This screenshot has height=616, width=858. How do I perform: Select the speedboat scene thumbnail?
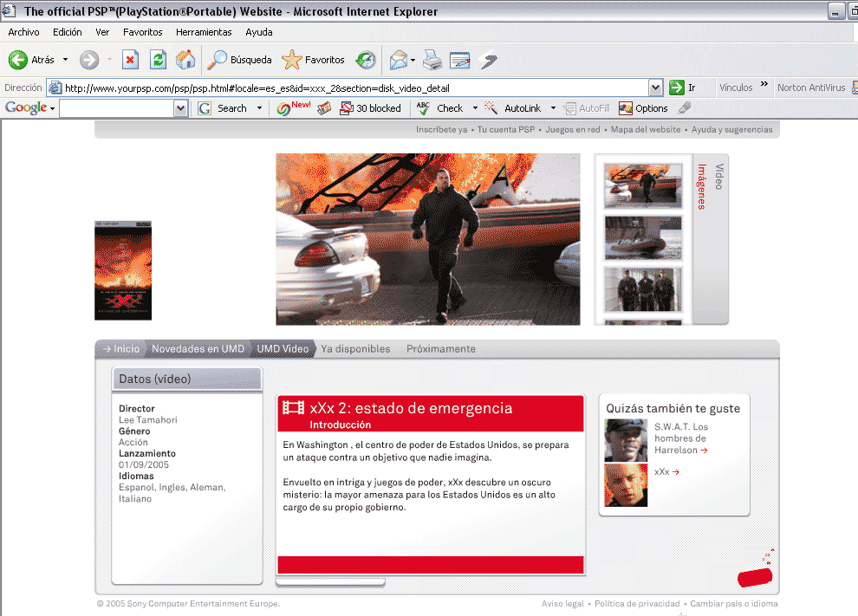(x=643, y=237)
